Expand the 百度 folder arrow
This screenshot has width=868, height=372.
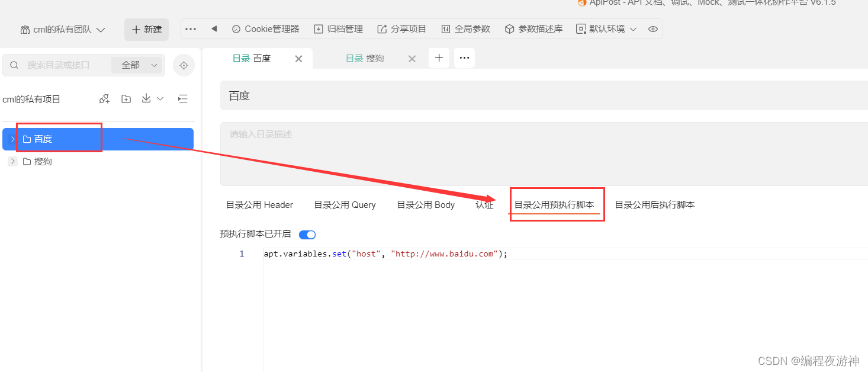pos(13,139)
